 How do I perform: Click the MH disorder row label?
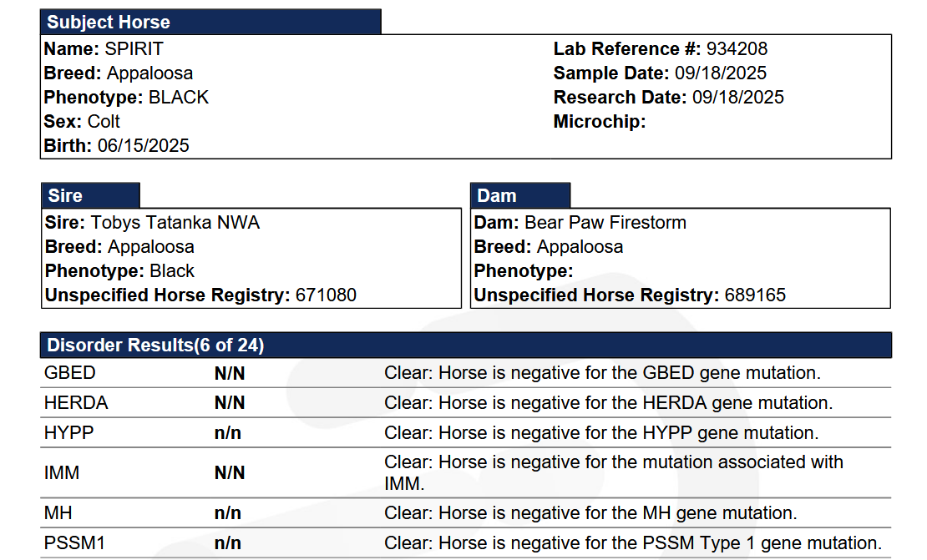(58, 513)
